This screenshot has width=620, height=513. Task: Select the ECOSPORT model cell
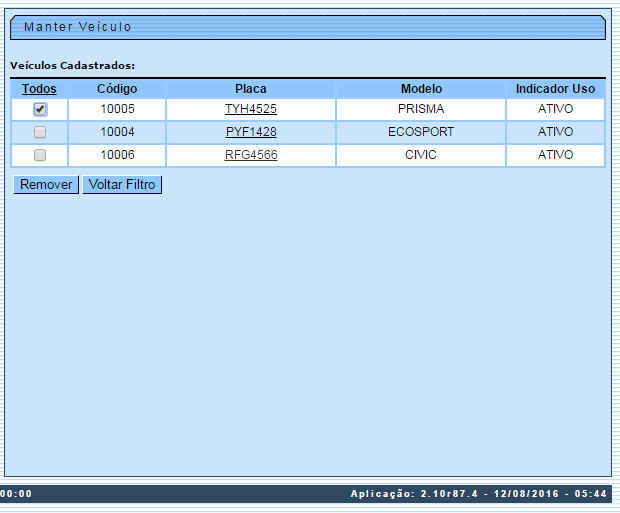click(x=421, y=132)
